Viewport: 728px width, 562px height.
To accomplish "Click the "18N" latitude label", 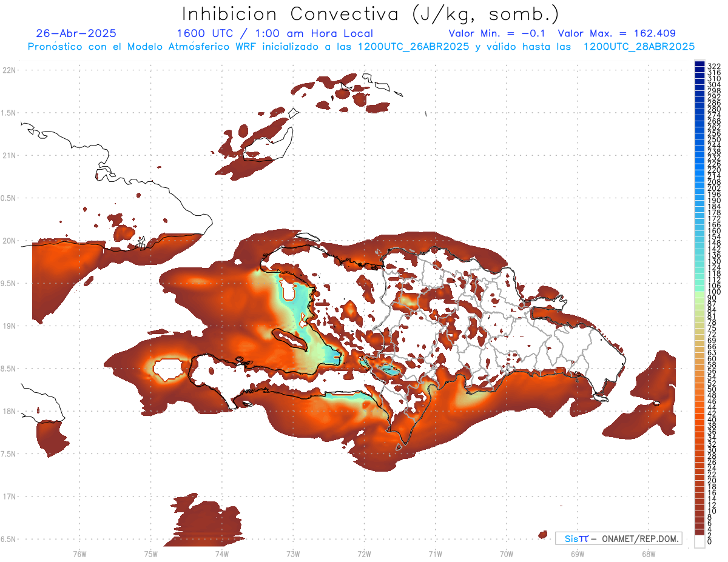I will [9, 411].
